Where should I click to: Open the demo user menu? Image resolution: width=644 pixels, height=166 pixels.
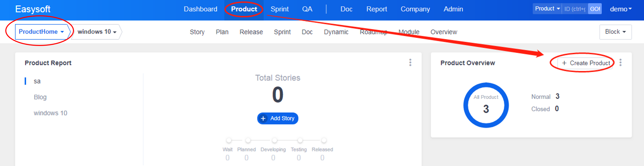tap(620, 9)
